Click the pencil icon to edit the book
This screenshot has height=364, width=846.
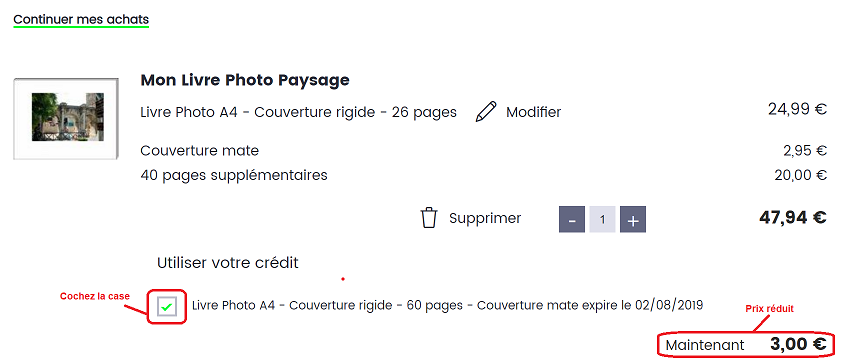[x=486, y=112]
